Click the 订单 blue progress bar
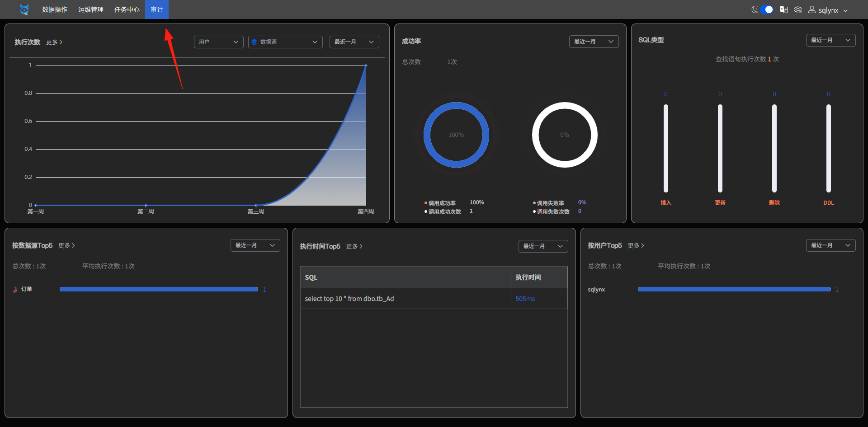The width and height of the screenshot is (868, 427). 159,289
